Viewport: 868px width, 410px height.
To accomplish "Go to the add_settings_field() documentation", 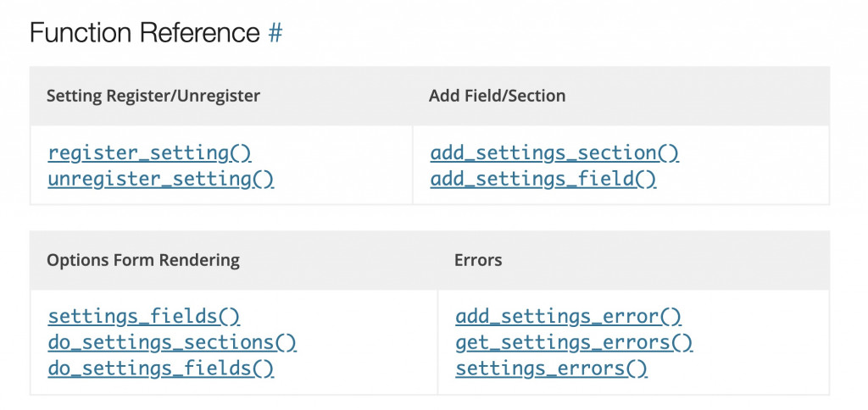I will coord(543,179).
